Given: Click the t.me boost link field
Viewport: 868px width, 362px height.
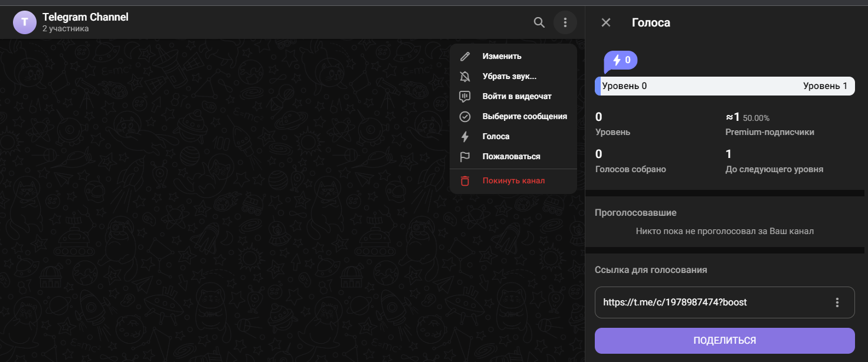Looking at the screenshot, I should tap(725, 302).
